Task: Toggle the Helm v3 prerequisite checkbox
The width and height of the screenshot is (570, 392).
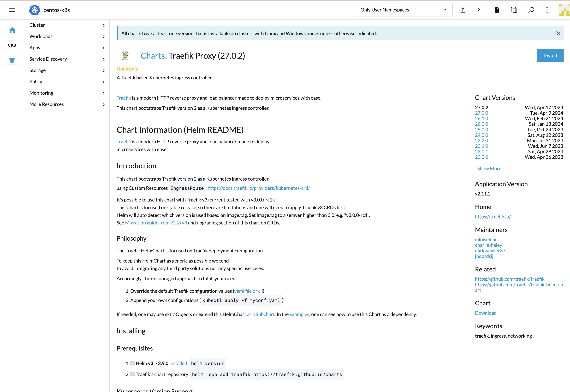Action: tap(133, 363)
